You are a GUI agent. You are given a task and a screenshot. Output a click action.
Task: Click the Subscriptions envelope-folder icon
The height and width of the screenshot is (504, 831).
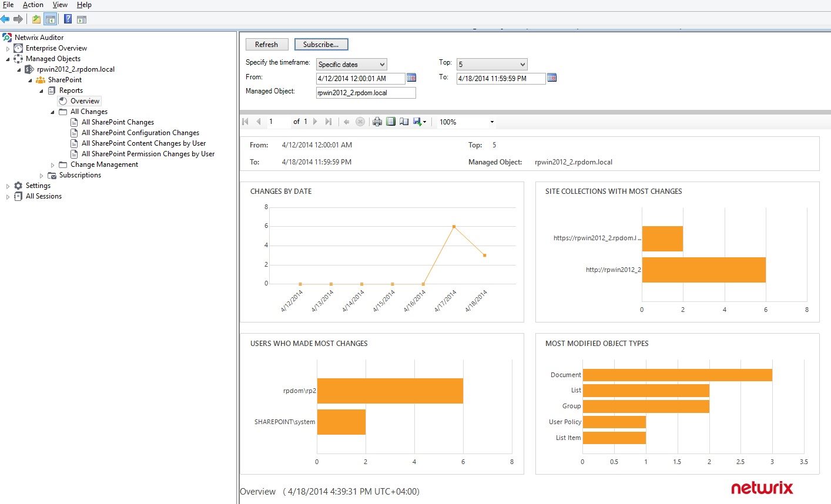tap(52, 175)
